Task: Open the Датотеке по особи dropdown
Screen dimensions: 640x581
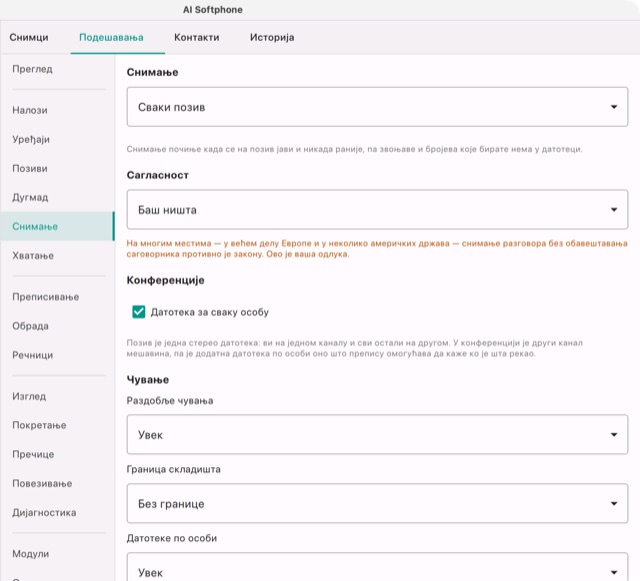Action: coord(377,568)
